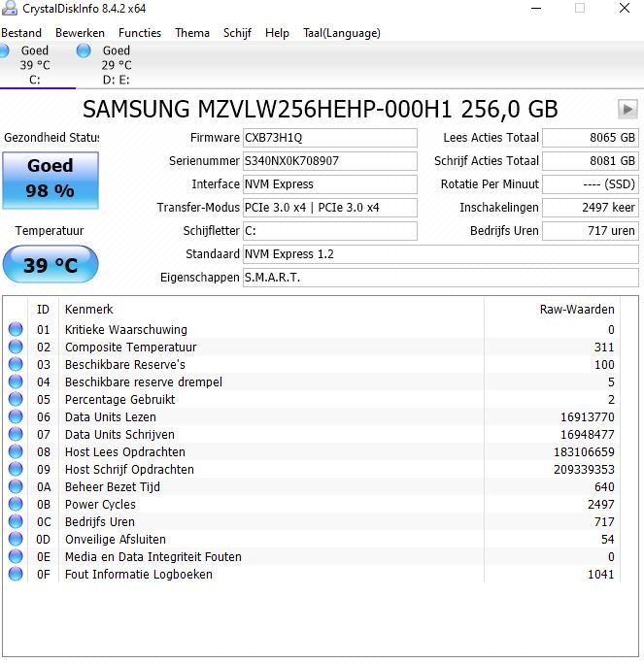Open the Bestand menu
This screenshot has width=644, height=663.
pyautogui.click(x=21, y=33)
